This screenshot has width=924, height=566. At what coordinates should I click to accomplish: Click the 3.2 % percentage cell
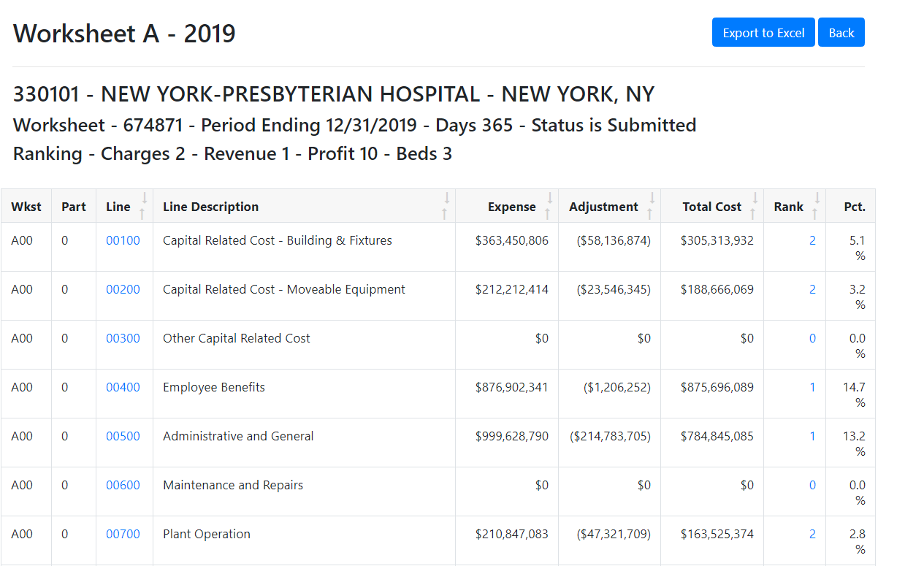click(850, 296)
